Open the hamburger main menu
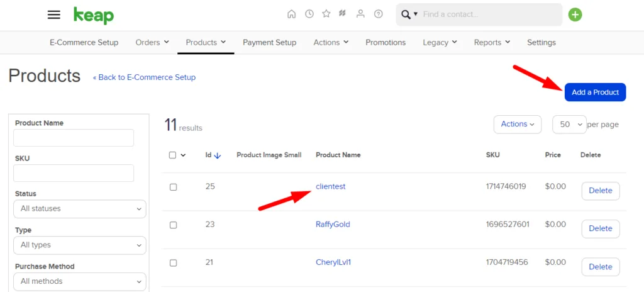The width and height of the screenshot is (644, 292). (54, 15)
